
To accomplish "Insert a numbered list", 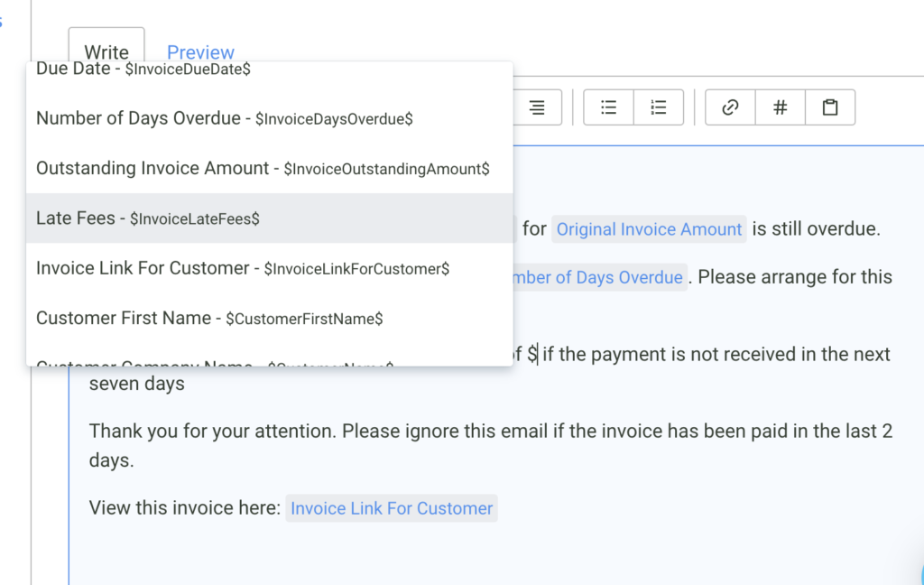I will pyautogui.click(x=659, y=108).
